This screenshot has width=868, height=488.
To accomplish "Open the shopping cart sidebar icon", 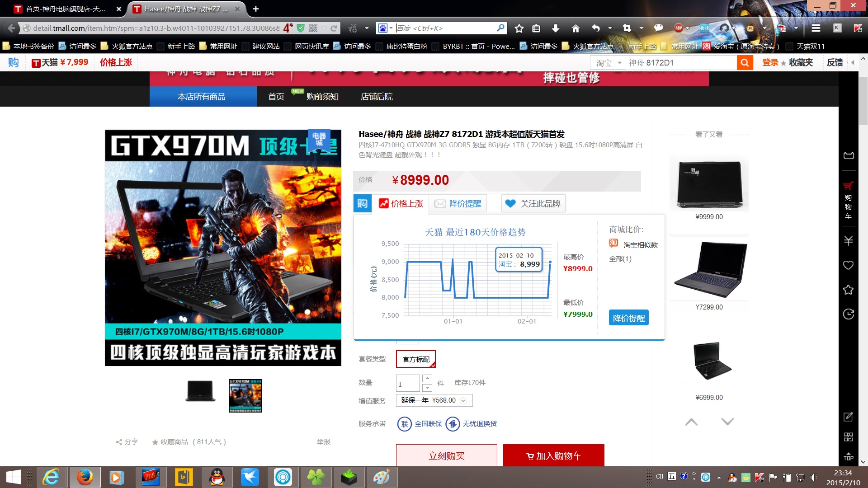I will [848, 200].
